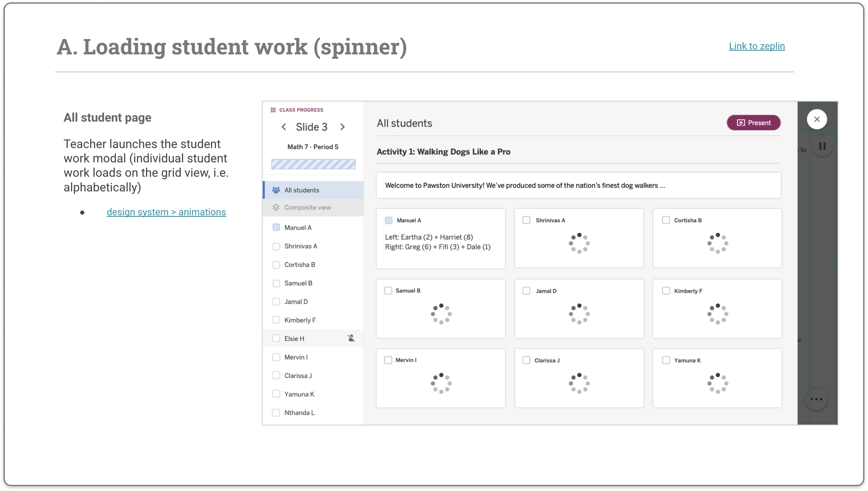868x491 pixels.
Task: Open the design system > animations link
Action: pos(166,212)
